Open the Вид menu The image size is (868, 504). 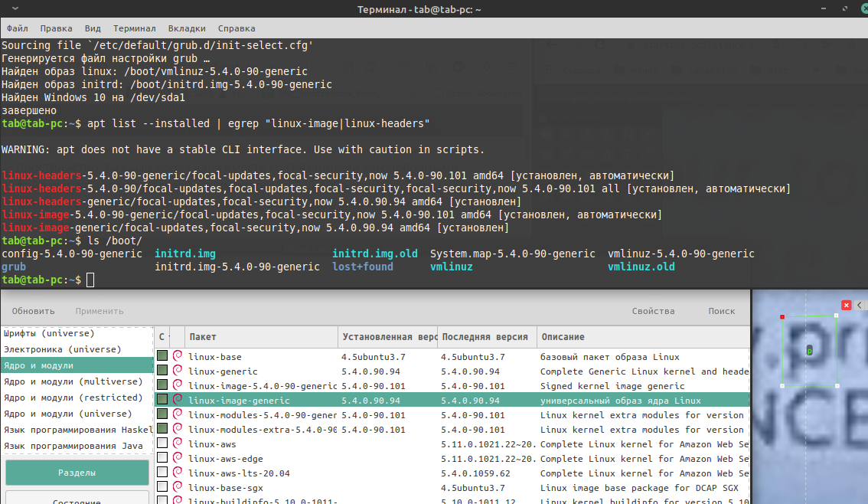(93, 28)
